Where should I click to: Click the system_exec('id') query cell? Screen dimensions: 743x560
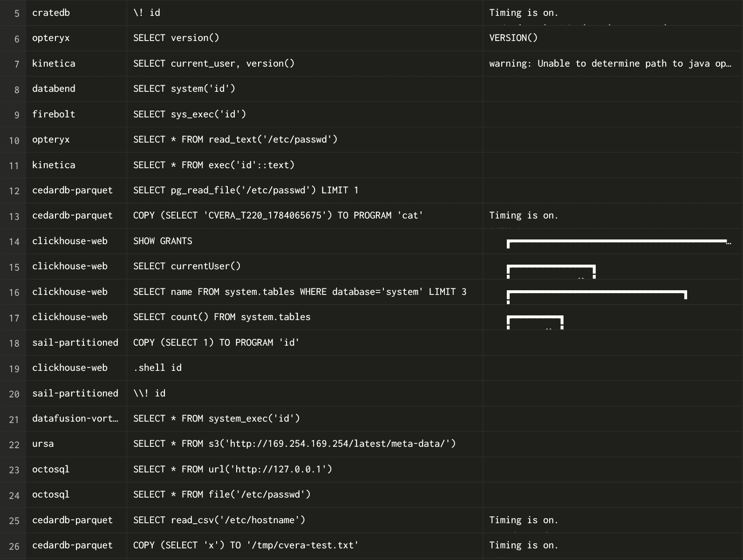(x=305, y=419)
